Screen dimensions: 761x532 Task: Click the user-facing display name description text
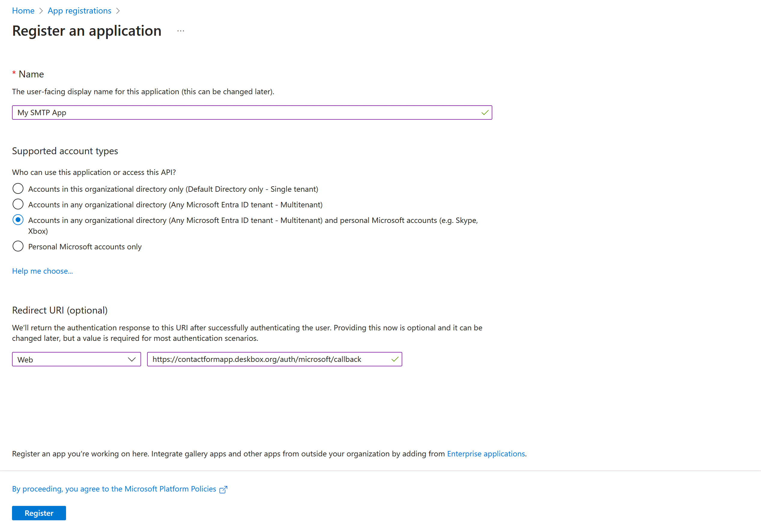(x=143, y=92)
